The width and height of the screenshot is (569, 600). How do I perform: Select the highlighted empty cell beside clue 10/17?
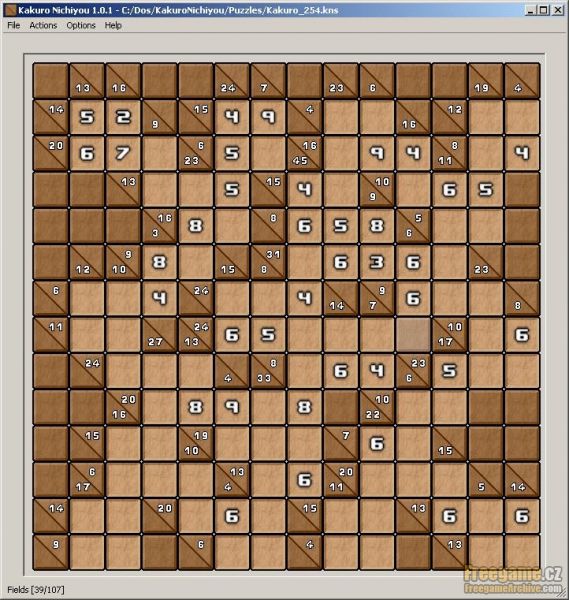coord(413,335)
